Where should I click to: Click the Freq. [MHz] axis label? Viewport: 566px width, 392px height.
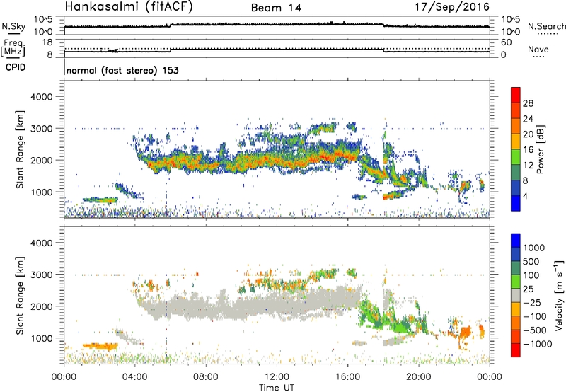(x=14, y=47)
